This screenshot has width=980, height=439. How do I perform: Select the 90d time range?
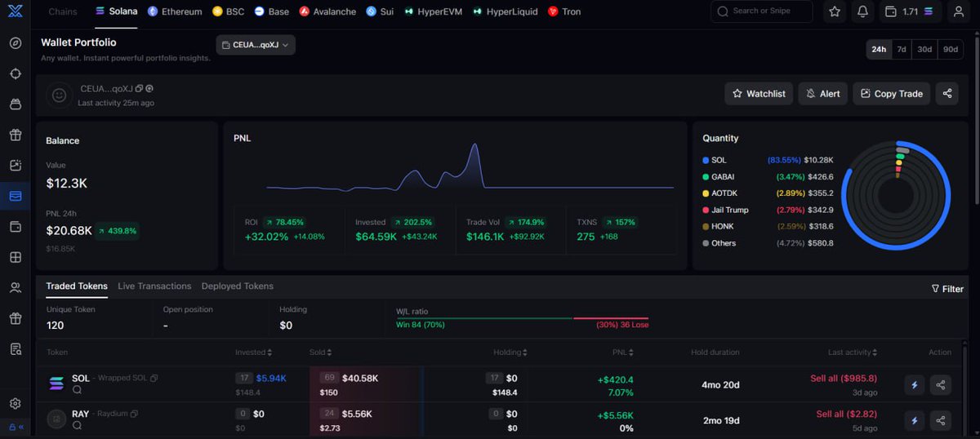pos(951,49)
